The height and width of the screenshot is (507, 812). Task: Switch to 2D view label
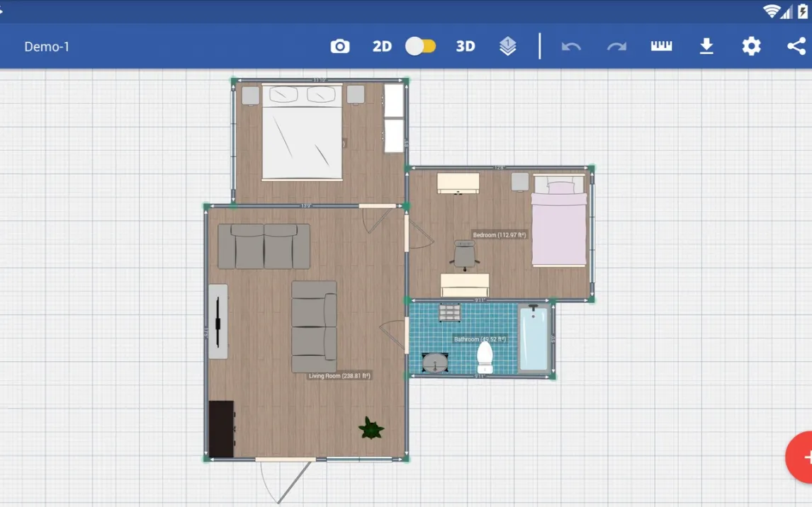click(382, 47)
